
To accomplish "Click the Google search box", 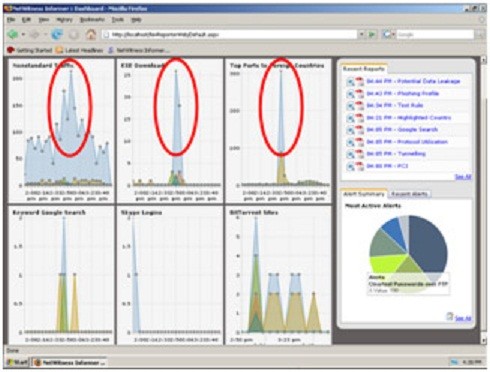I will 435,34.
